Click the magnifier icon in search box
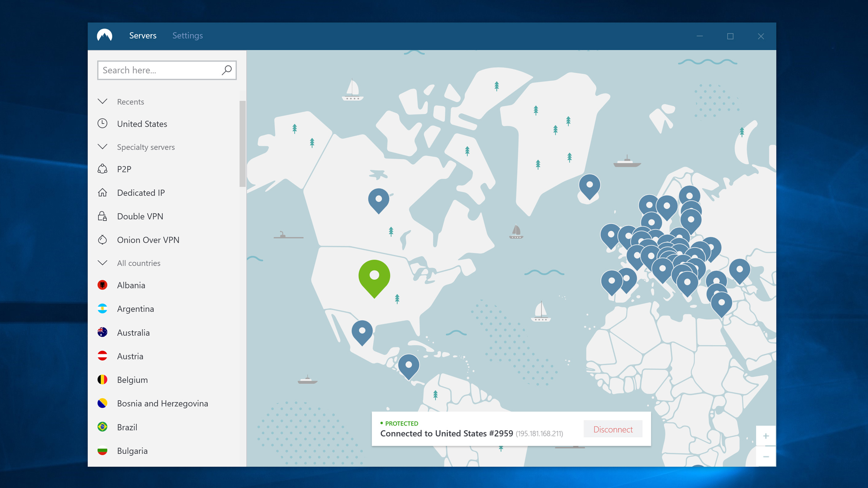The height and width of the screenshot is (488, 868). pyautogui.click(x=227, y=70)
